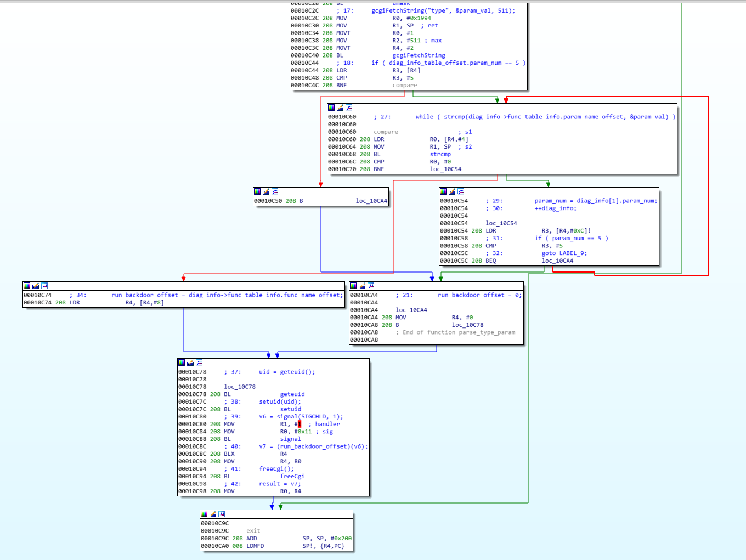
Task: Click pencil icon on strcmp while-loop node
Action: pos(340,108)
